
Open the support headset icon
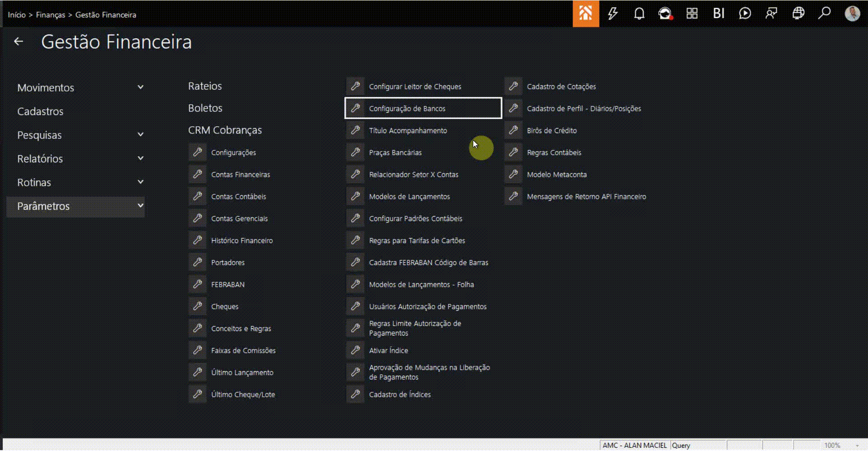[x=665, y=14]
